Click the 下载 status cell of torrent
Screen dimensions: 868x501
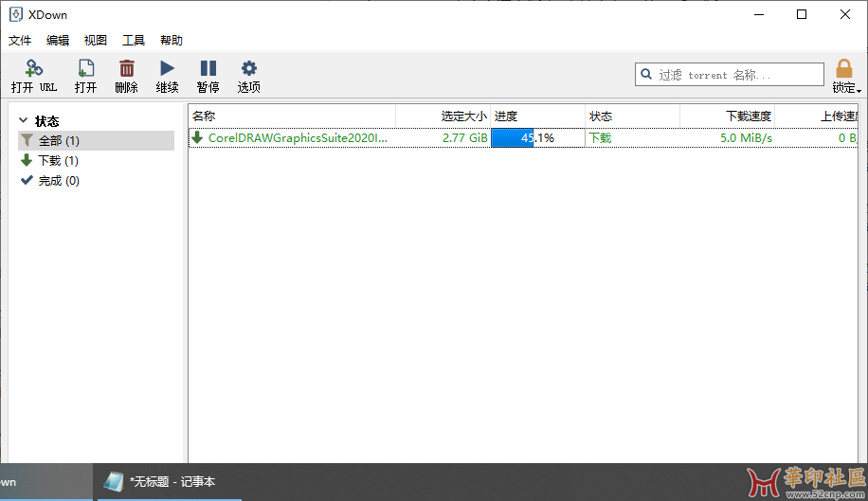pos(600,137)
